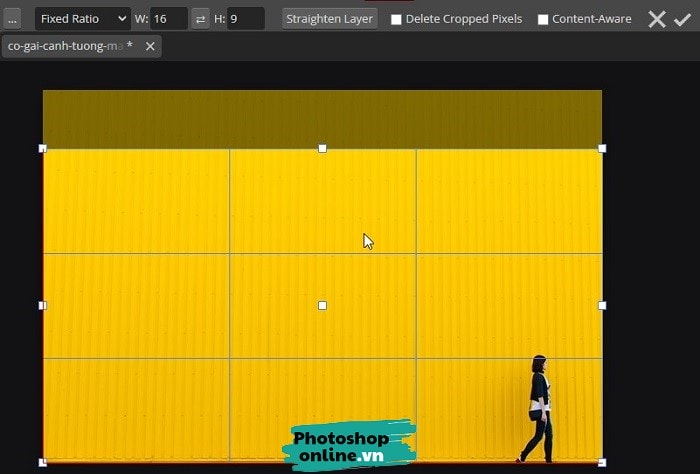Click the bottom-right crop corner handle
This screenshot has width=700, height=474.
pos(602,462)
